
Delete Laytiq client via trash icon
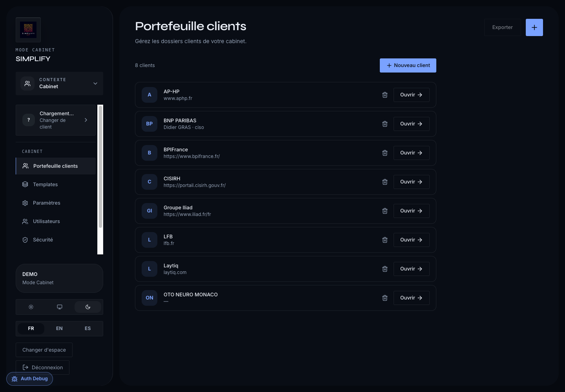click(385, 269)
